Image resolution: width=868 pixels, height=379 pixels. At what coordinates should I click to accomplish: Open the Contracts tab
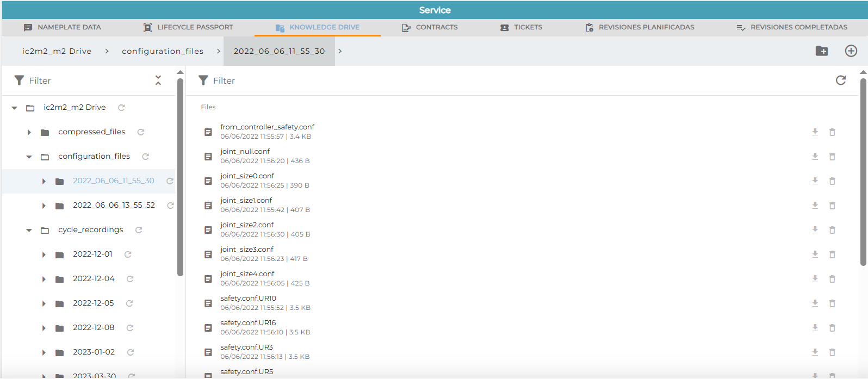[430, 27]
